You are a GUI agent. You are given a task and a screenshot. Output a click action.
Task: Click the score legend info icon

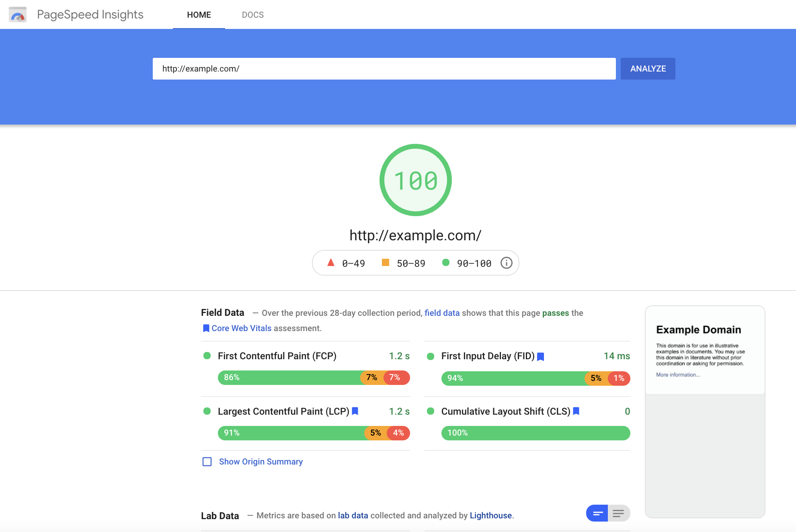[x=506, y=263]
